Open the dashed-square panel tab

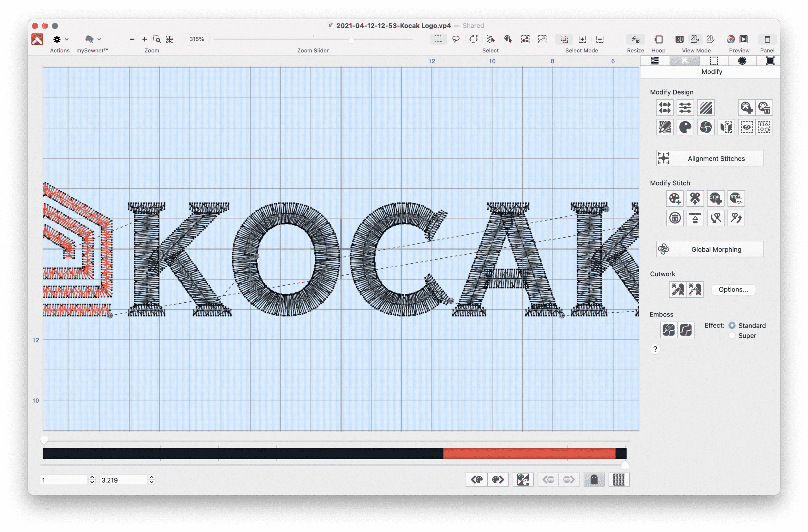(x=714, y=61)
